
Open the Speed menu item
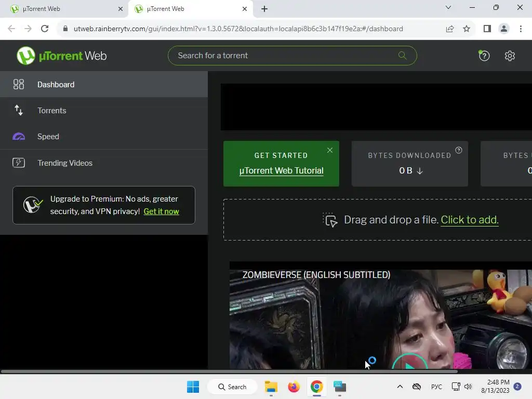104,137
